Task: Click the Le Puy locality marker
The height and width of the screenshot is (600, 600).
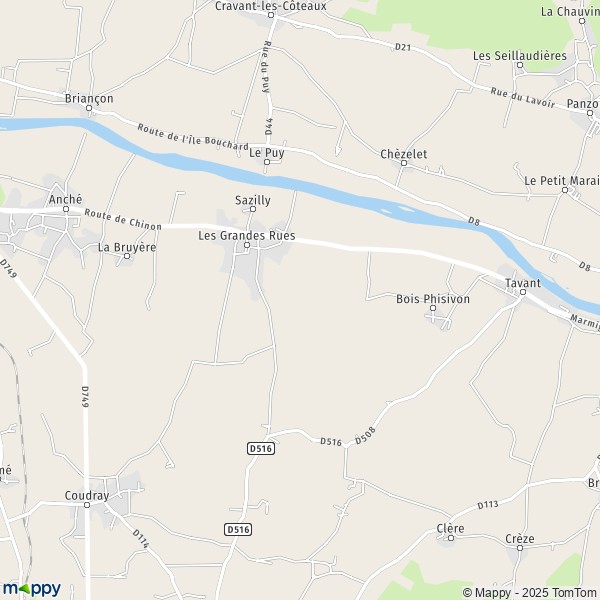Action: tap(267, 162)
